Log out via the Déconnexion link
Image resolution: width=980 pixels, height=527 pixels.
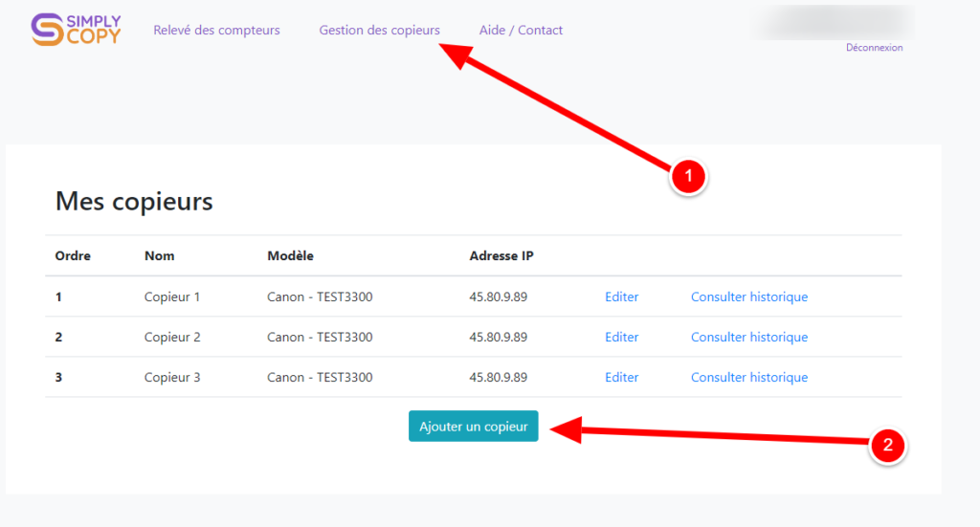click(x=874, y=48)
